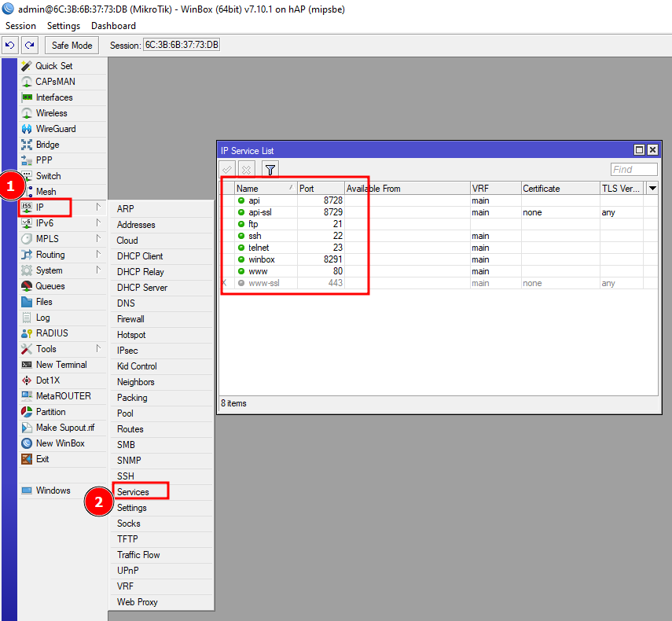
Task: Click the disable X icon in Service List
Action: [x=246, y=170]
